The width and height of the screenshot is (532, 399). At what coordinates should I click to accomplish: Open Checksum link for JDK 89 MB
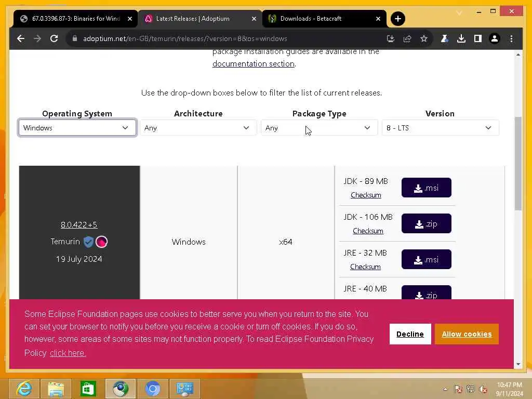click(x=366, y=195)
